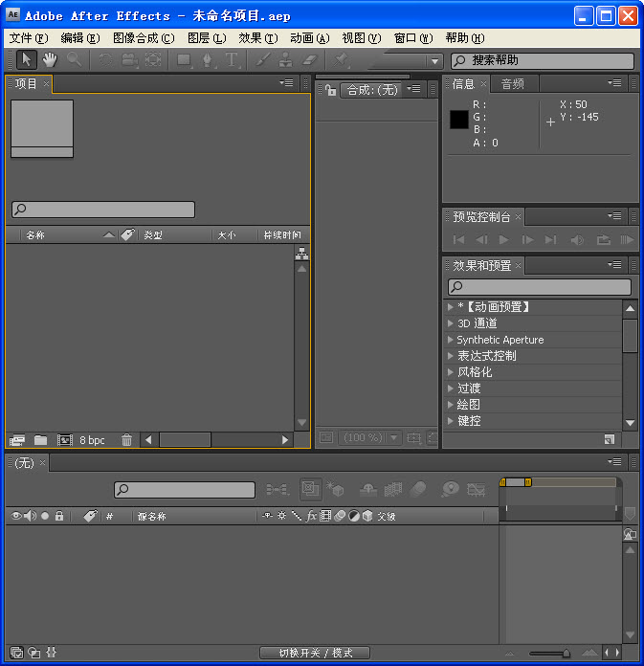Start RAM preview button
The image size is (644, 666).
click(x=627, y=240)
